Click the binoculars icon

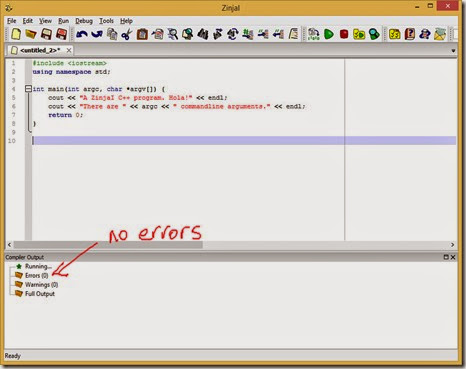[x=203, y=34]
